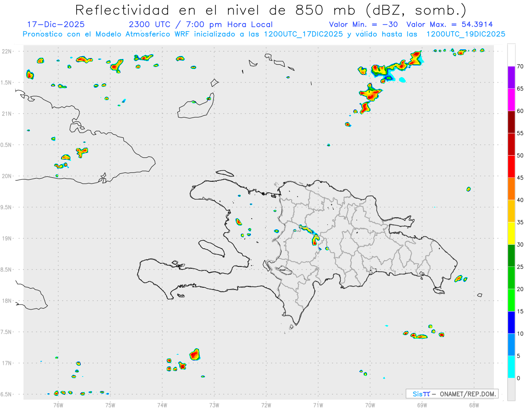Viewport: 532px width, 411px height.
Task: Click the 30 value on the color scale
Action: click(x=520, y=245)
